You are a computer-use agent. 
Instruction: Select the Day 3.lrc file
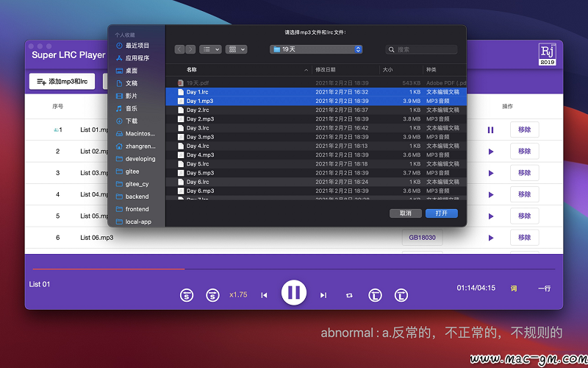(x=316, y=128)
